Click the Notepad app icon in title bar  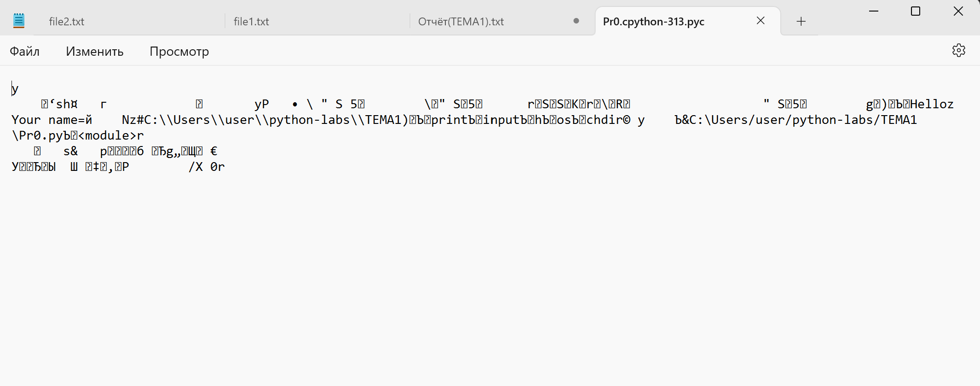coord(19,21)
